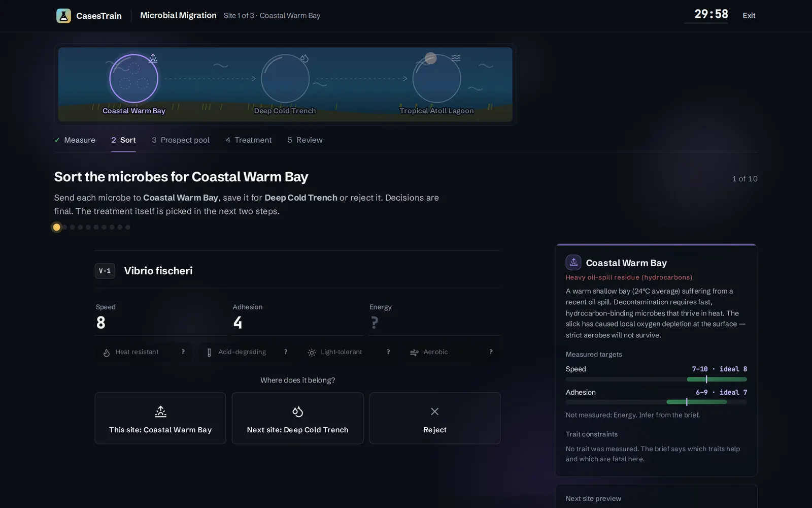812x508 pixels.
Task: Open the Measure step
Action: (75, 140)
